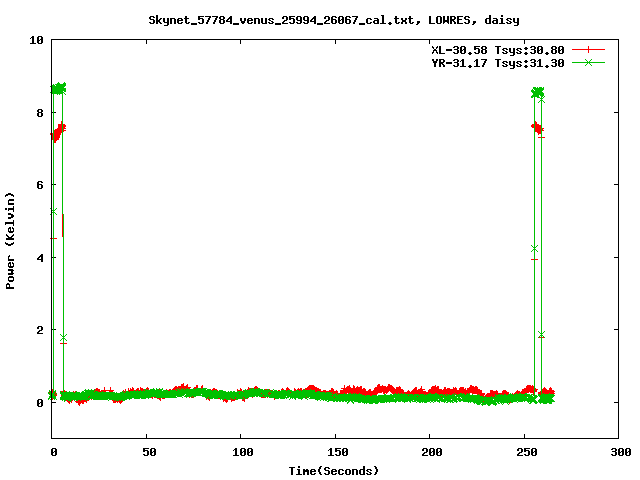The image size is (640, 480).
Task: Click the x-axis tick label 250
Action: pyautogui.click(x=527, y=452)
